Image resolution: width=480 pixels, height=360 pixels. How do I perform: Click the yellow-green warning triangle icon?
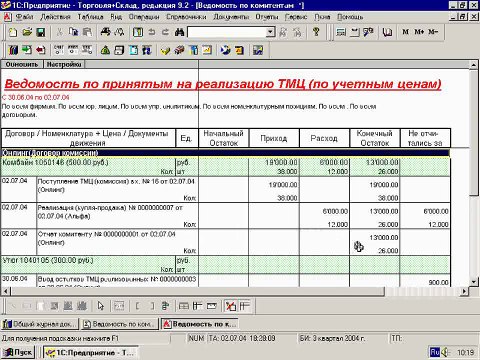105,50
